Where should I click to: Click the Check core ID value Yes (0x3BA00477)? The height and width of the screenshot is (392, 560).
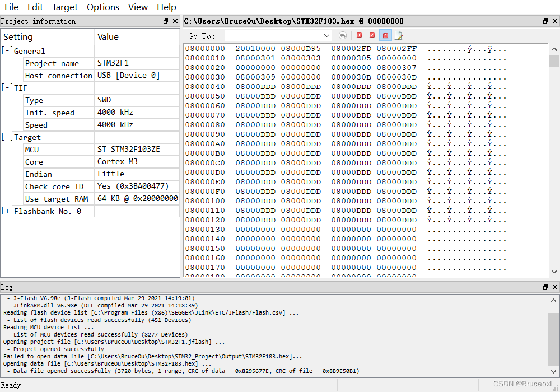click(x=133, y=186)
